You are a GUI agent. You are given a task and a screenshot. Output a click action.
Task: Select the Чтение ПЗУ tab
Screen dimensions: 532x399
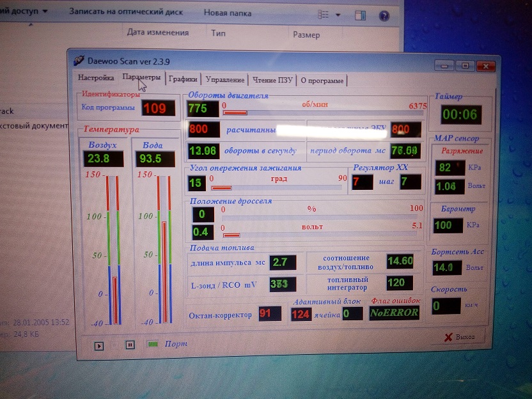point(272,81)
